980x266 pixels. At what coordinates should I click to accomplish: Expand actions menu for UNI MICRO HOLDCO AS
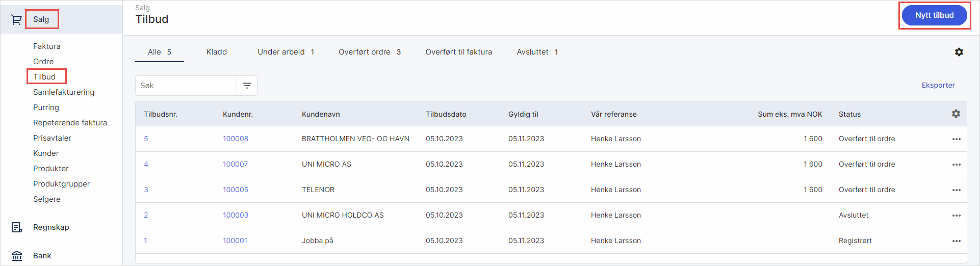click(x=956, y=216)
